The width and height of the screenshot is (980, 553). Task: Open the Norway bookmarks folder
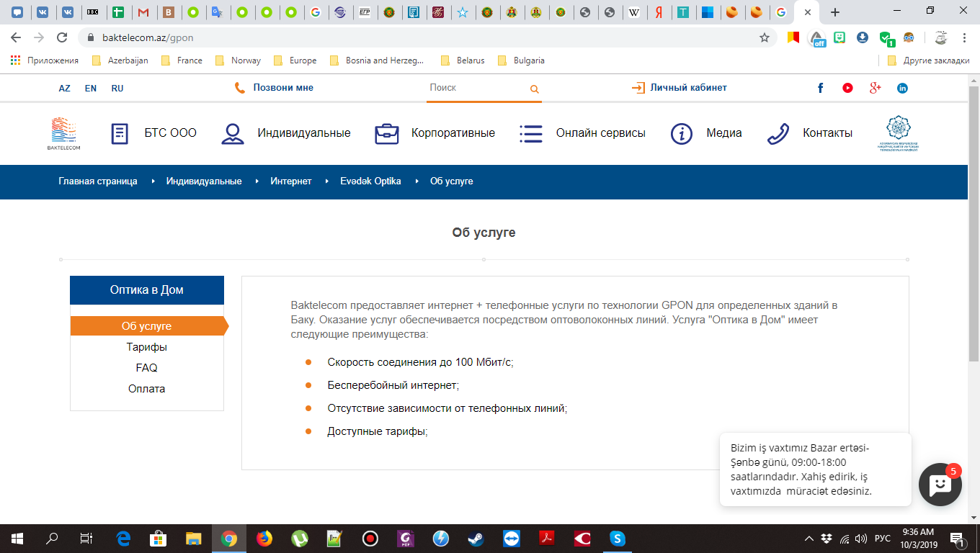(x=238, y=60)
